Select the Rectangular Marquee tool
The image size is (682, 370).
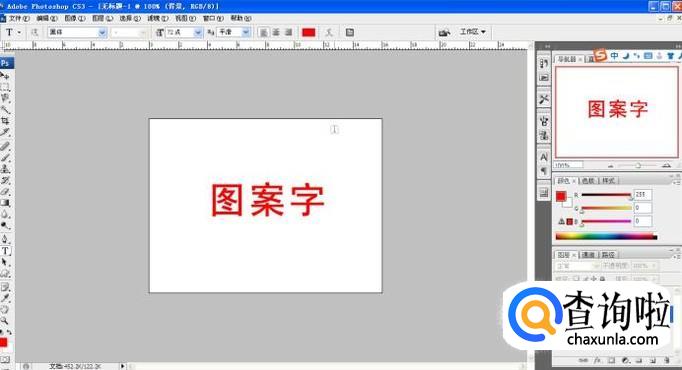point(5,87)
